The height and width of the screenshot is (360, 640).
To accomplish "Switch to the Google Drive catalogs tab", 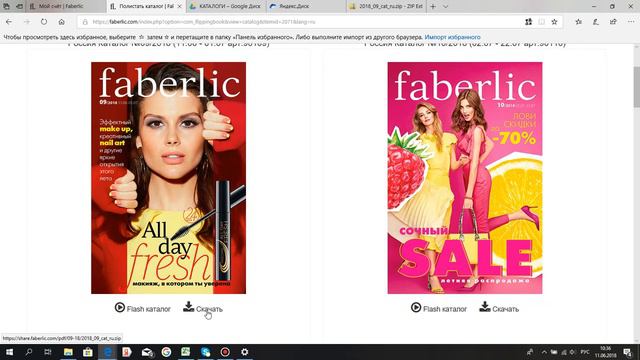I will pos(227,6).
